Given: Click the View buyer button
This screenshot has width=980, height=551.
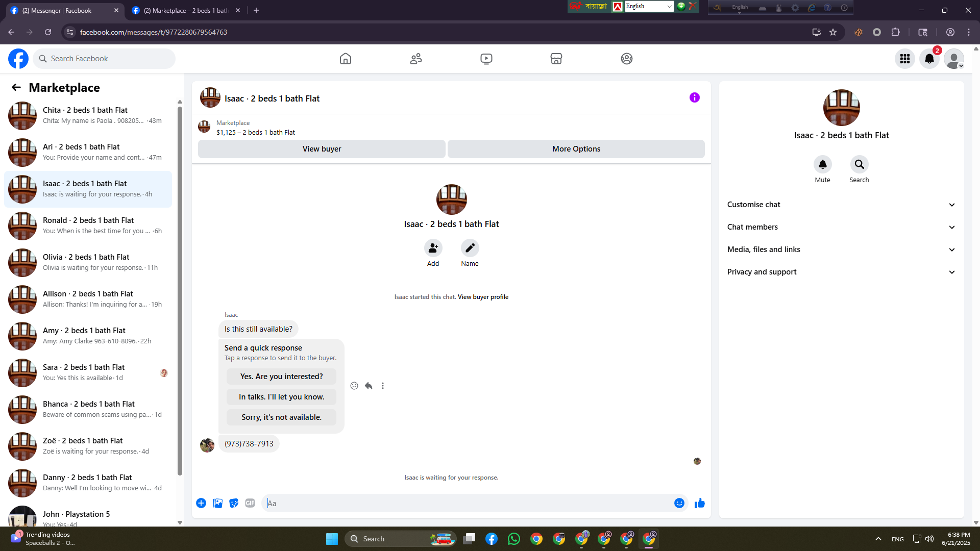Looking at the screenshot, I should click(x=322, y=149).
